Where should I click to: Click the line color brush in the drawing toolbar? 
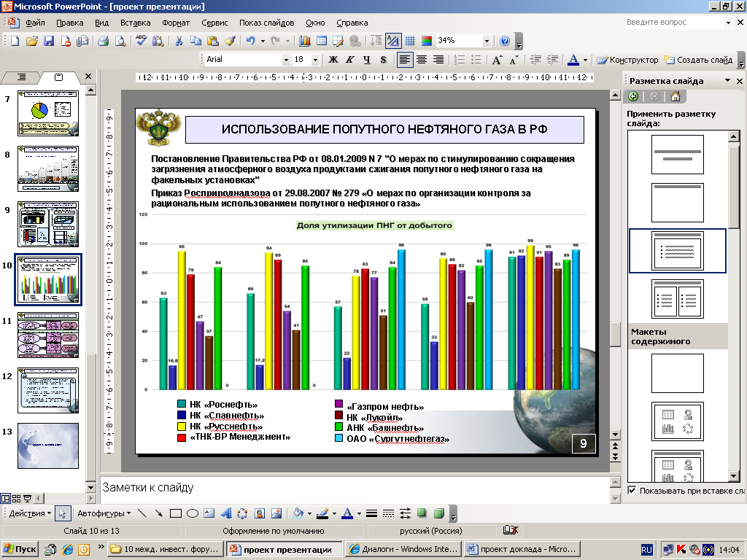tap(322, 513)
